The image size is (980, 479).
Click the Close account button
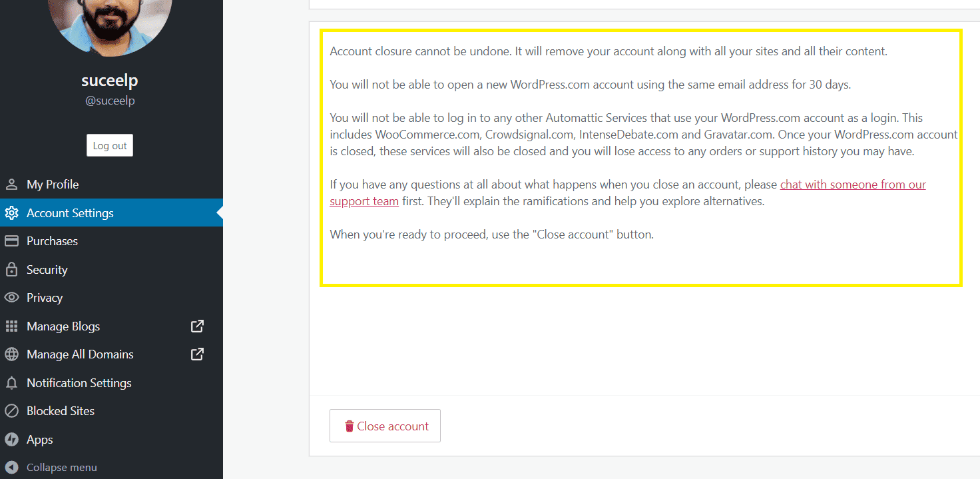(385, 426)
